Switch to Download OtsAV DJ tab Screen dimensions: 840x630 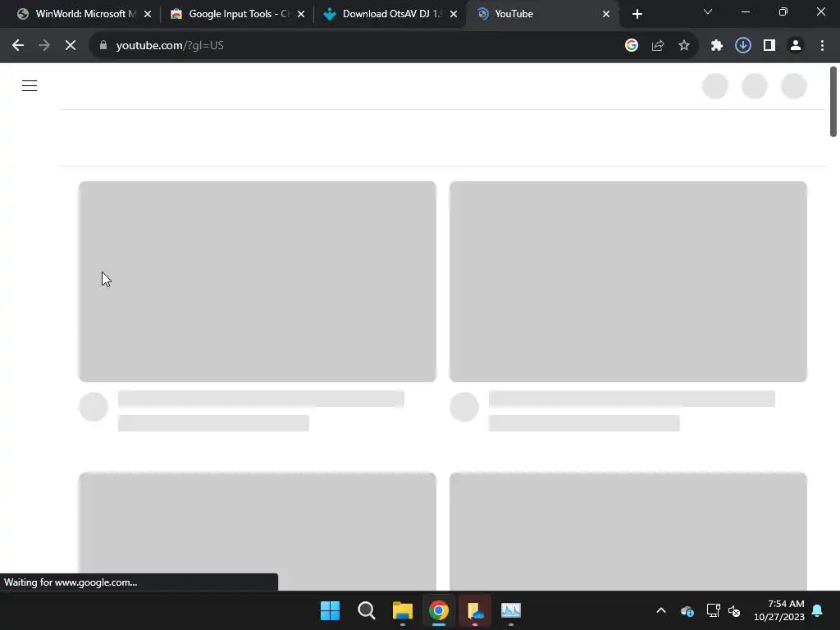(x=393, y=14)
